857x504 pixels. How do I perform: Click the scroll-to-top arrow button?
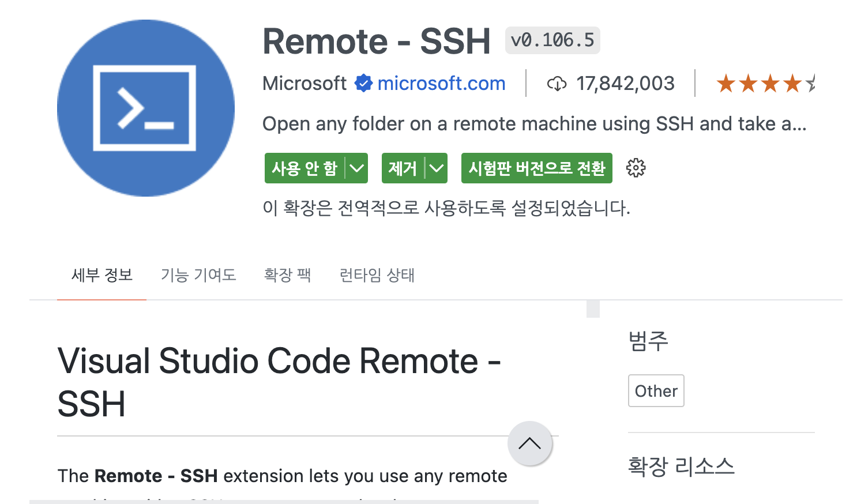(x=529, y=443)
